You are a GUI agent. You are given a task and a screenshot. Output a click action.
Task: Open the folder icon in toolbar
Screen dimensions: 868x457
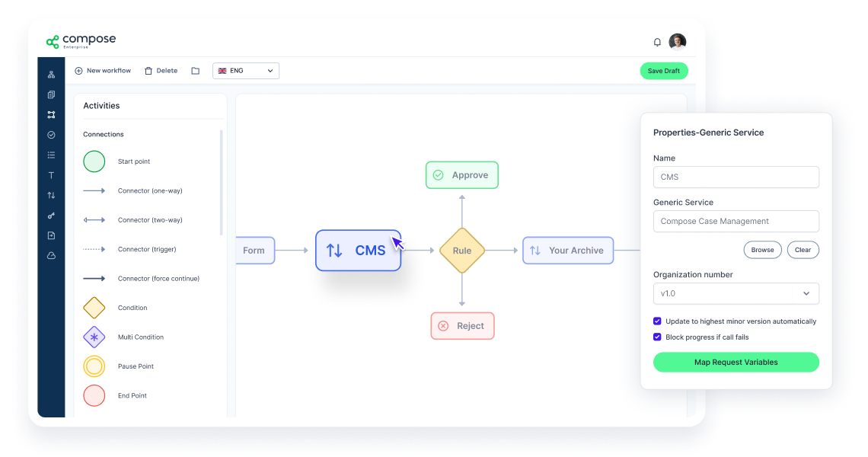196,71
